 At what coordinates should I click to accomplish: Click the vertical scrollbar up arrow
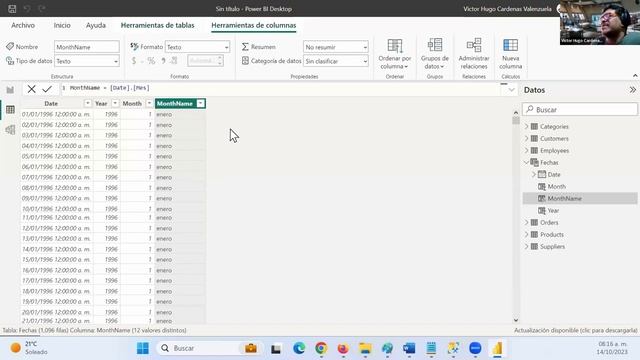(x=516, y=112)
